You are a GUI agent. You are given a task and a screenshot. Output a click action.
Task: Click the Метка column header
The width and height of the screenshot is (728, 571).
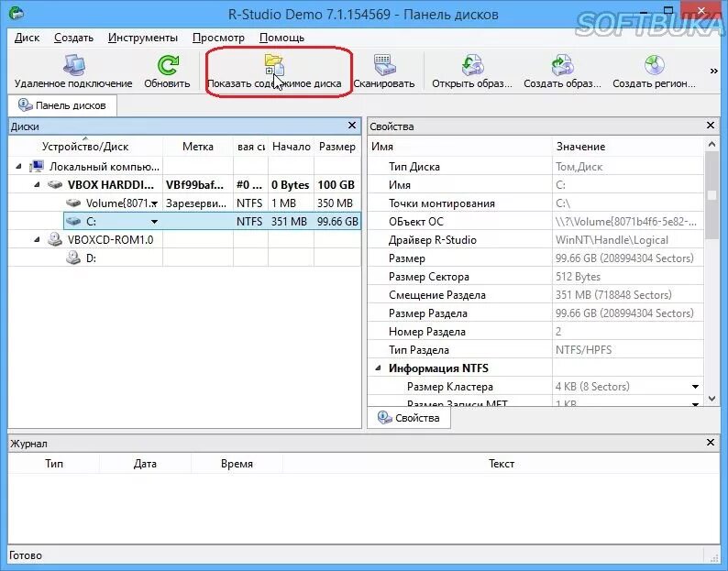198,147
